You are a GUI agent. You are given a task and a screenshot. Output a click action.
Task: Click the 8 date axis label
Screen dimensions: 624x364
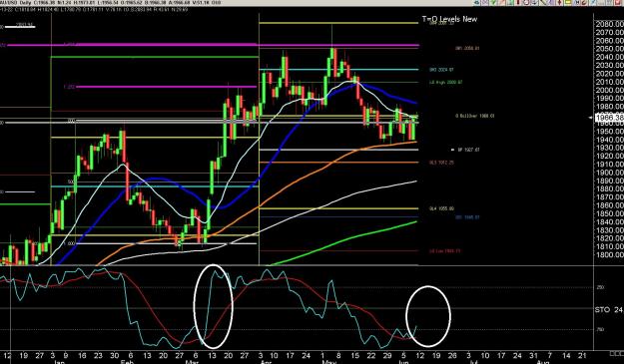click(338, 356)
